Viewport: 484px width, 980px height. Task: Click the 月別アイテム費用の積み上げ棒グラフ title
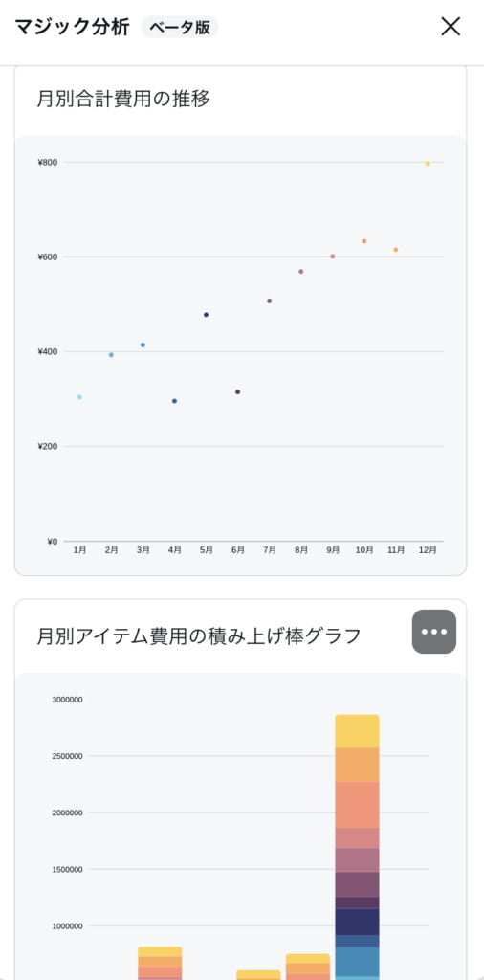tap(199, 636)
